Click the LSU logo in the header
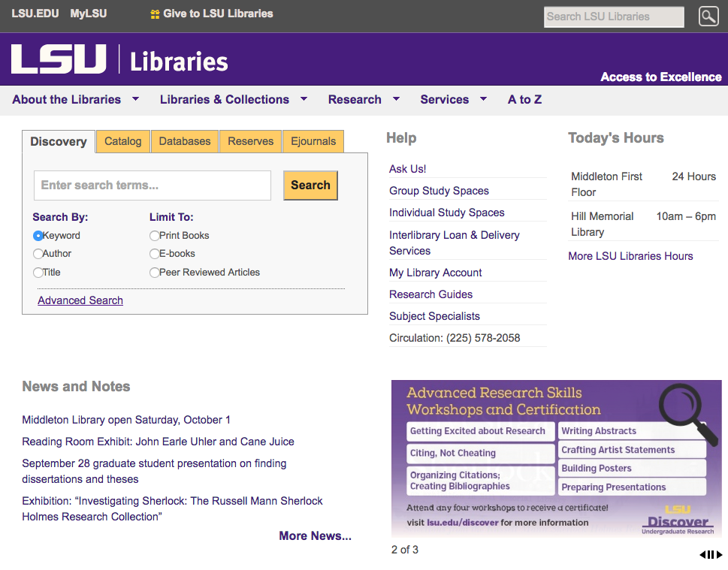This screenshot has height=570, width=728. pos(59,59)
